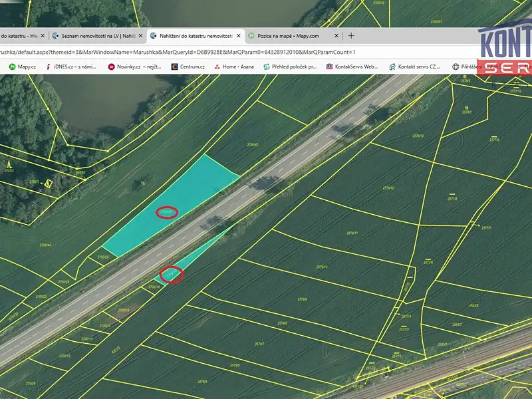532x399 pixels.
Task: Select parcel 2700/14 label near the road
Action: [x=154, y=287]
